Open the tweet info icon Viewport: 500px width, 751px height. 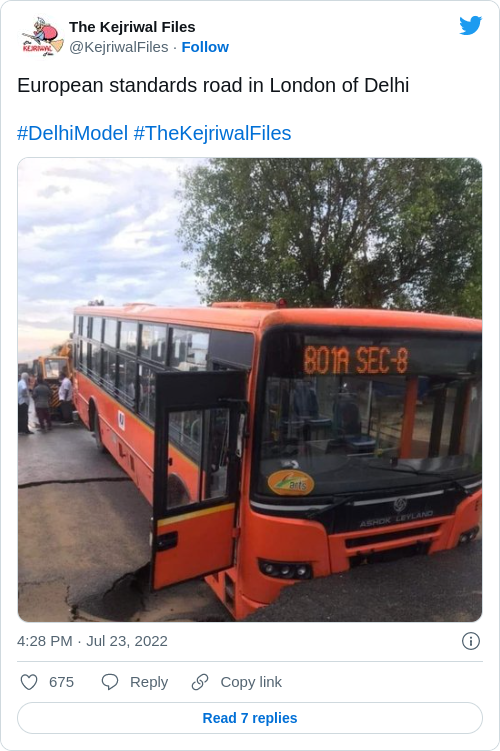471,641
